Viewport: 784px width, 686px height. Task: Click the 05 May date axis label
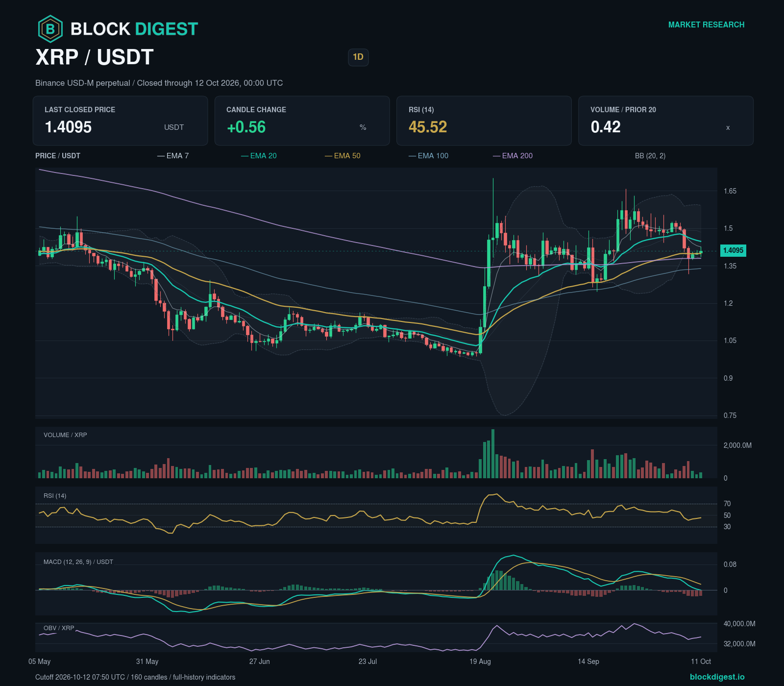pos(40,661)
